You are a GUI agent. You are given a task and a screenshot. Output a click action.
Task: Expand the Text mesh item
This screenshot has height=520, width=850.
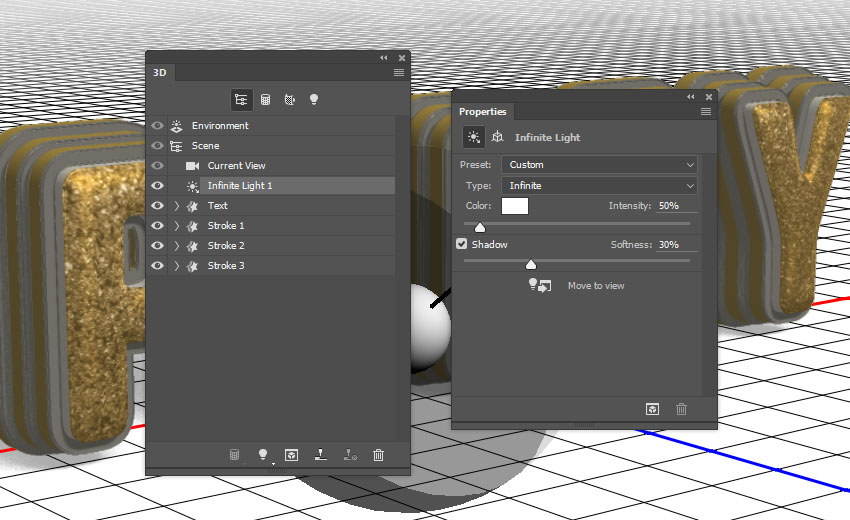point(177,206)
